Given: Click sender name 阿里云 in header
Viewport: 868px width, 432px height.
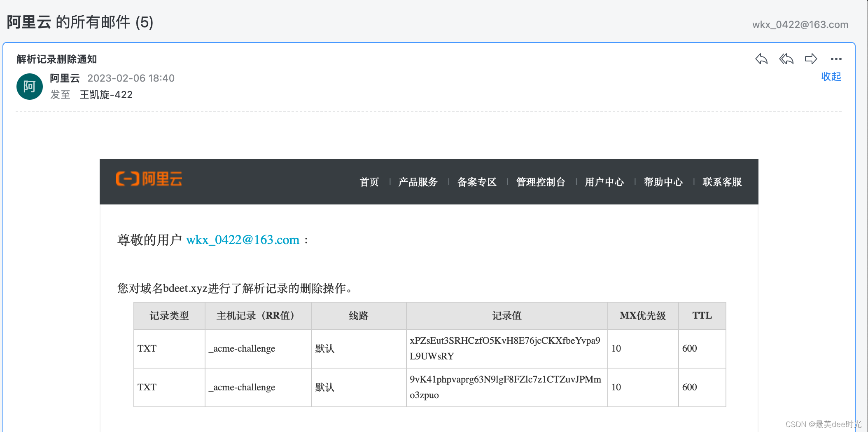Looking at the screenshot, I should (65, 78).
